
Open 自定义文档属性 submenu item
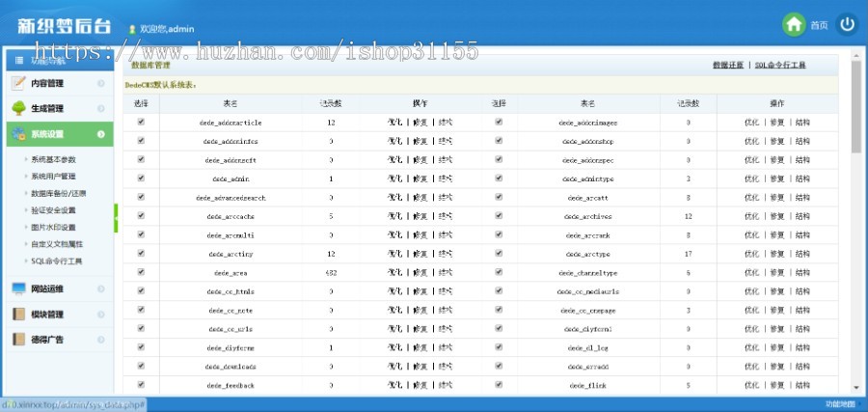[x=57, y=244]
